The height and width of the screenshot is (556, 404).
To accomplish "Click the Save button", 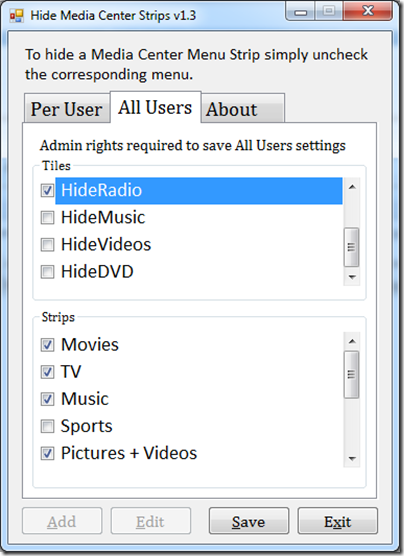I will click(249, 521).
